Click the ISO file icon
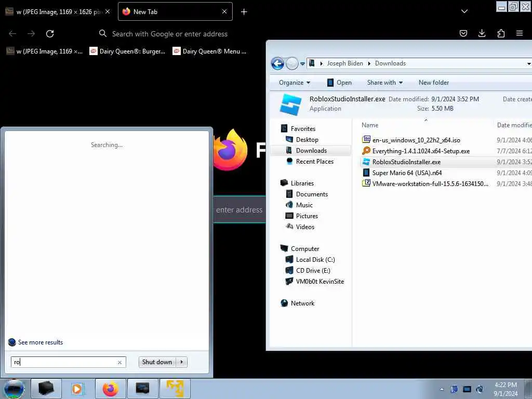The image size is (532, 399). [366, 139]
